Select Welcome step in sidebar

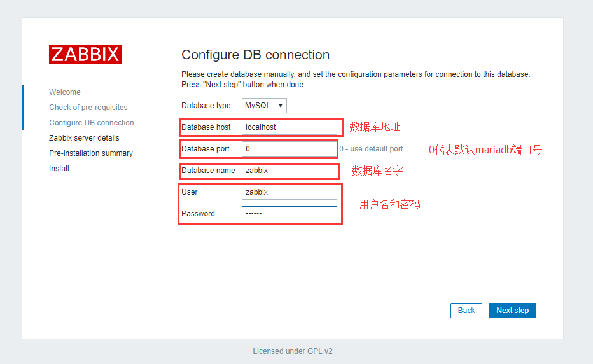(65, 92)
